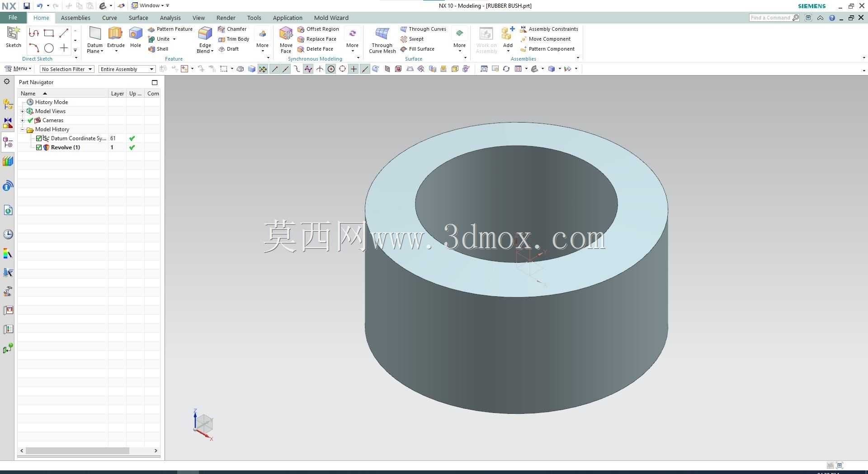Create a Hole feature
Image resolution: width=868 pixels, height=474 pixels.
point(136,36)
